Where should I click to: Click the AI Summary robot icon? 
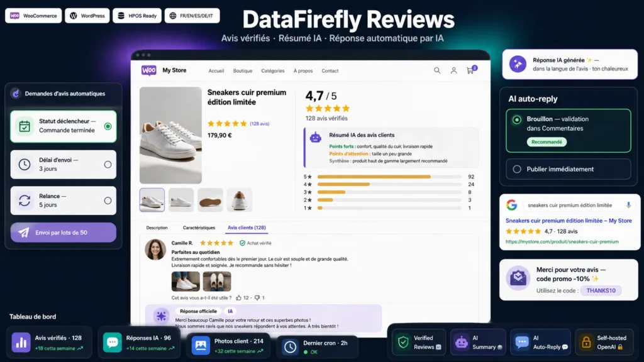click(x=461, y=342)
